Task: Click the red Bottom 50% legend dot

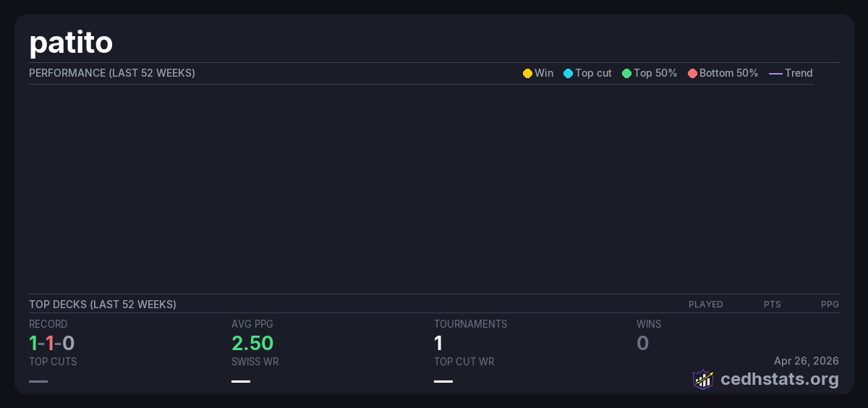Action: [x=692, y=73]
